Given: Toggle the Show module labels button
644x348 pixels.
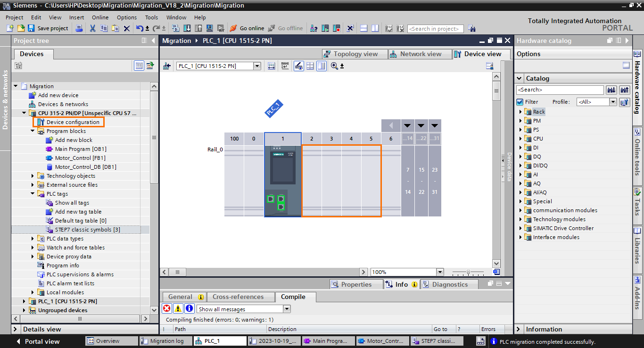Looking at the screenshot, I should tap(299, 66).
